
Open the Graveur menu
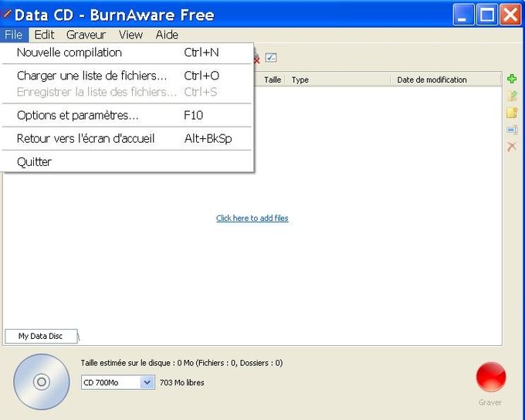86,35
